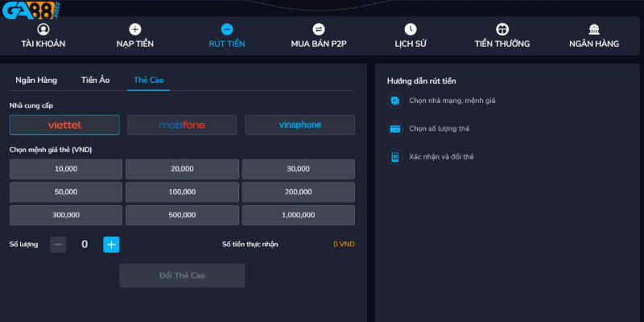This screenshot has width=644, height=322.
Task: Open the Tài Khoản profile icon
Action: click(43, 29)
